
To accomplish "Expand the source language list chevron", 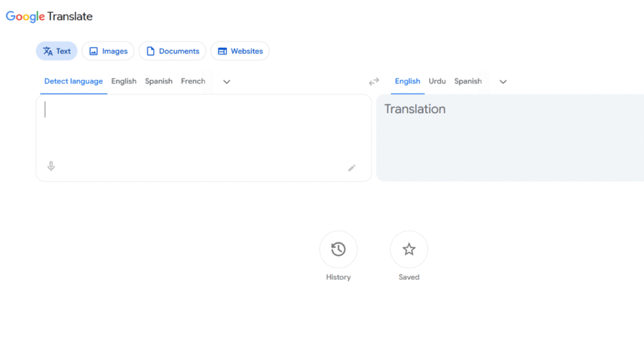I will click(226, 82).
